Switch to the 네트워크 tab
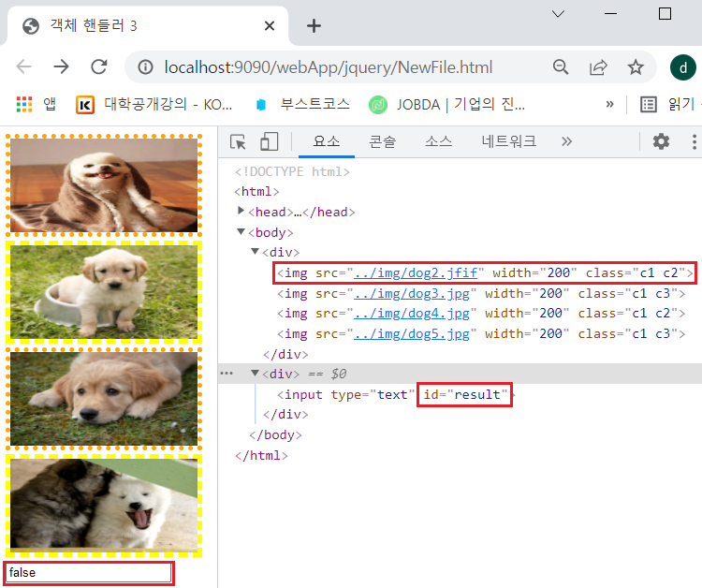Screen dimensions: 702x588 [508, 141]
